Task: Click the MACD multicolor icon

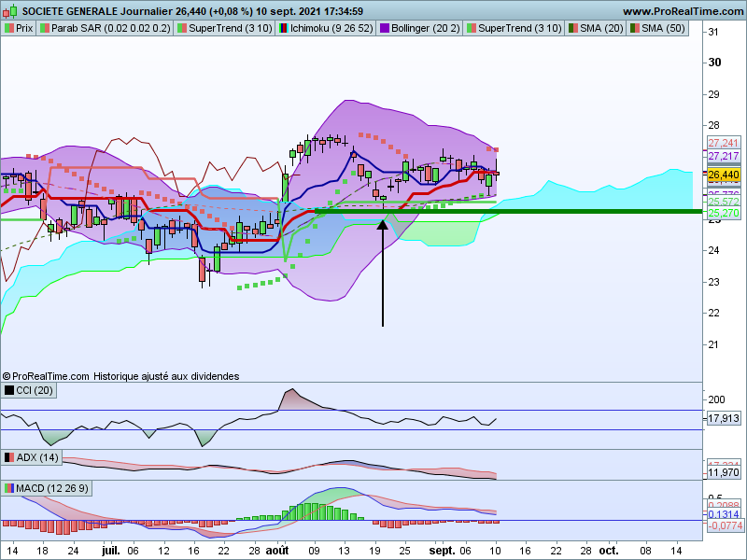Action: click(x=9, y=488)
